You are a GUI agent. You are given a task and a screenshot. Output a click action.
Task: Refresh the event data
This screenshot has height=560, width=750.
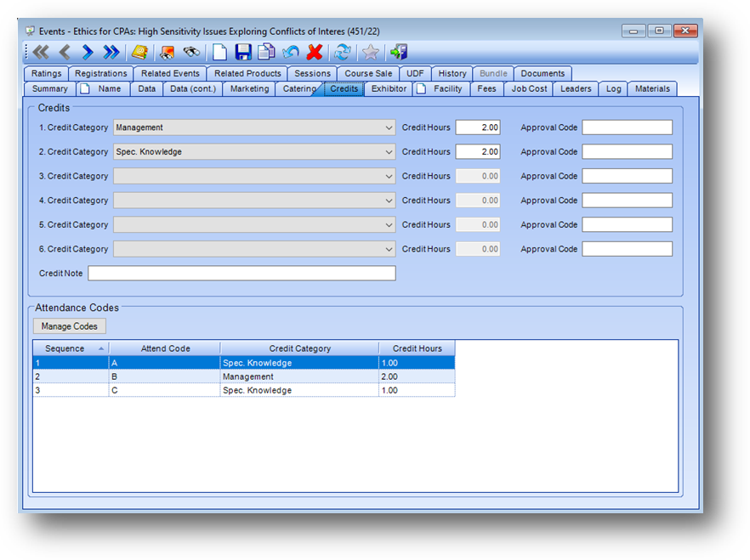tap(343, 52)
